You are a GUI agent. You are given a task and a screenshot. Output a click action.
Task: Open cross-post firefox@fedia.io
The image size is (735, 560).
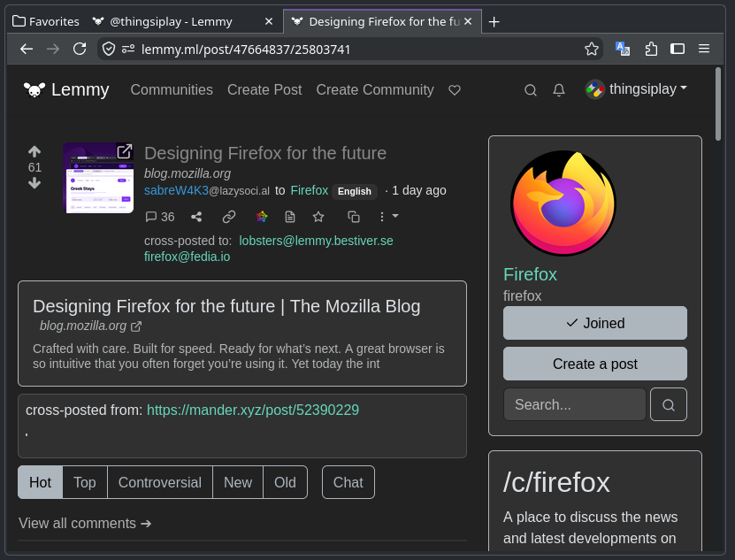(187, 257)
